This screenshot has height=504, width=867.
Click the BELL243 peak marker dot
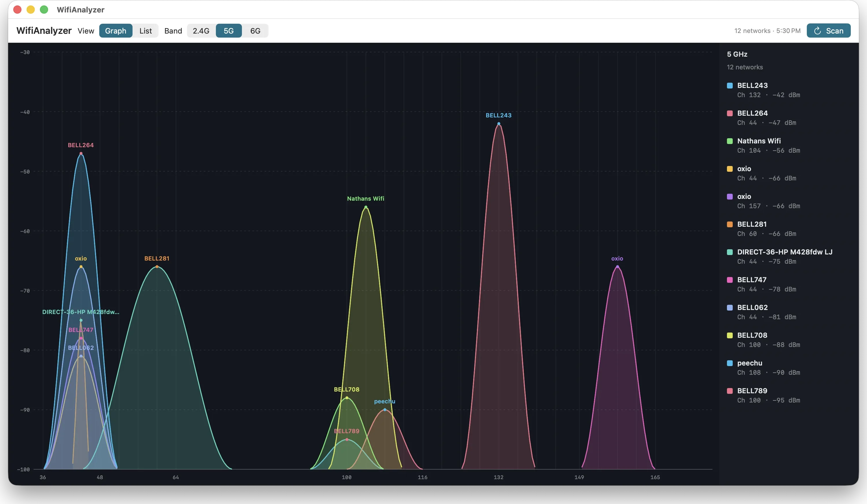click(x=499, y=124)
